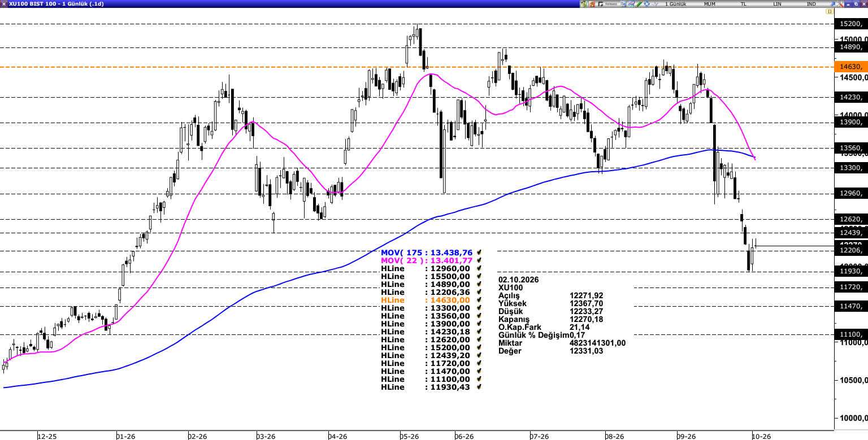Viewport: 868px width, 440px height.
Task: Click the orange 14630 price axis label
Action: pyautogui.click(x=850, y=67)
